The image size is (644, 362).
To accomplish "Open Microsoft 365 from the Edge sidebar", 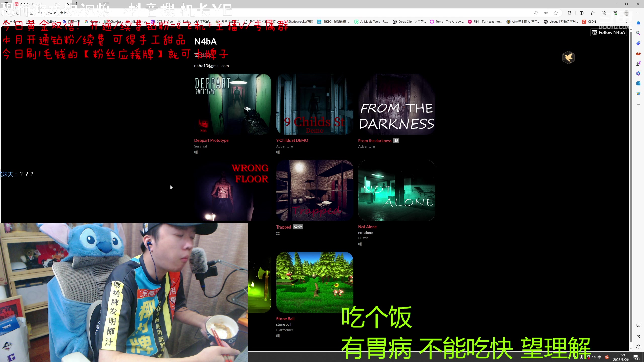I will click(638, 73).
